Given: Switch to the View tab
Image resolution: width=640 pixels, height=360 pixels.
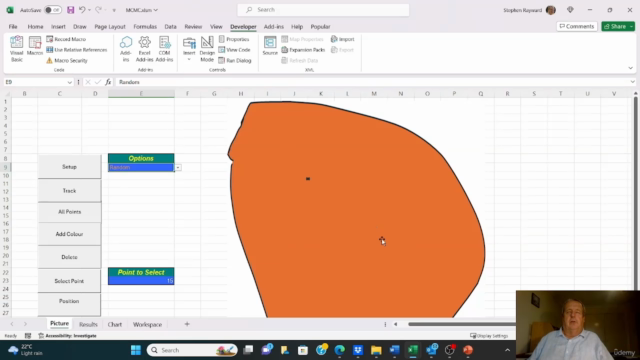Looking at the screenshot, I should [x=216, y=27].
